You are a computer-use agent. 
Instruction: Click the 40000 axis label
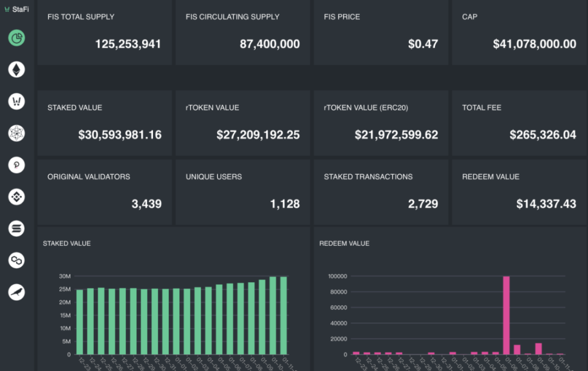[x=339, y=323]
